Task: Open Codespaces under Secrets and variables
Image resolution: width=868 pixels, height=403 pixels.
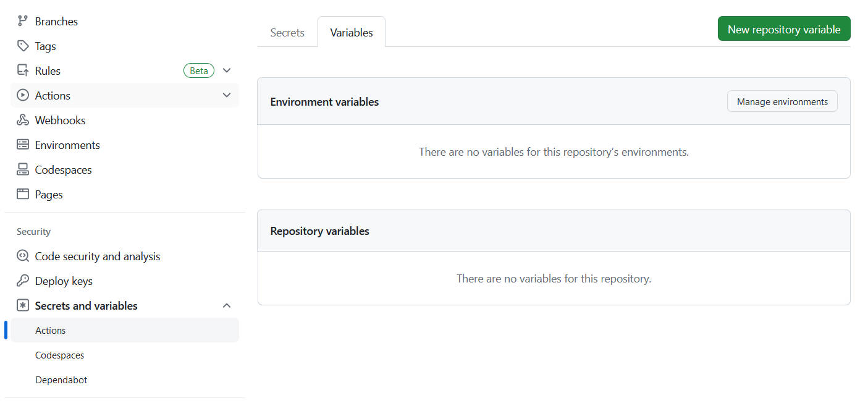Action: pos(59,355)
